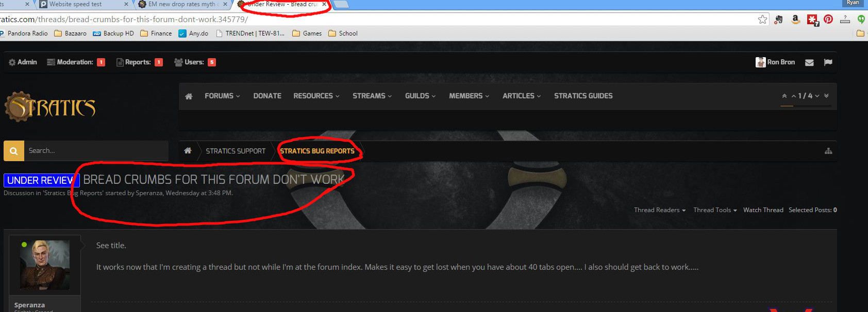The width and height of the screenshot is (868, 312).
Task: Open the Finance bookmarks folder
Action: click(156, 33)
